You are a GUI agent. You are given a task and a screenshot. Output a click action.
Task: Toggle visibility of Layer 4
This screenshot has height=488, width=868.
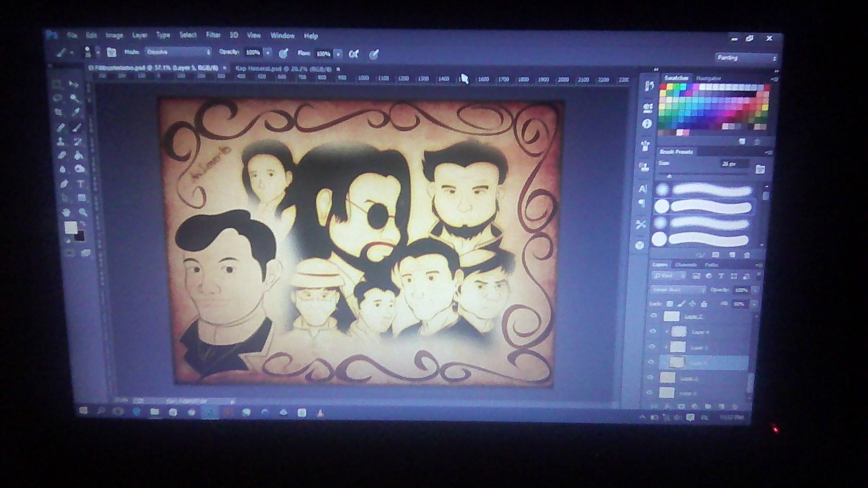653,331
